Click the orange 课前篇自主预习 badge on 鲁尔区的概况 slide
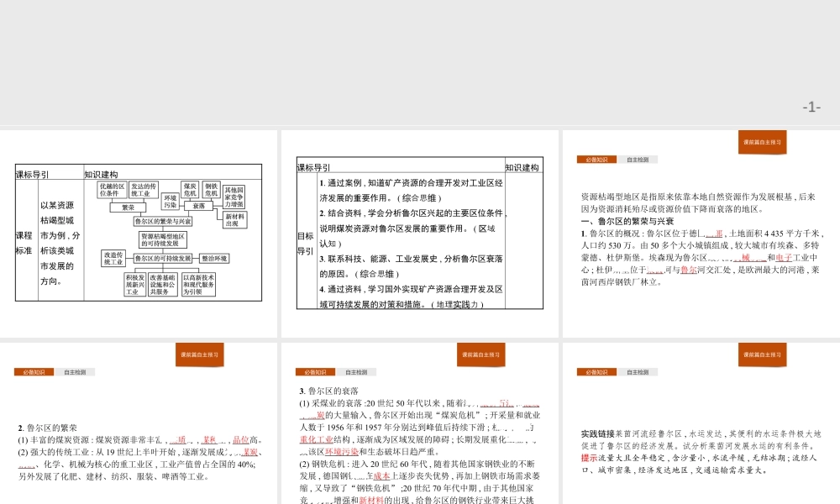The image size is (840, 504). (762, 142)
